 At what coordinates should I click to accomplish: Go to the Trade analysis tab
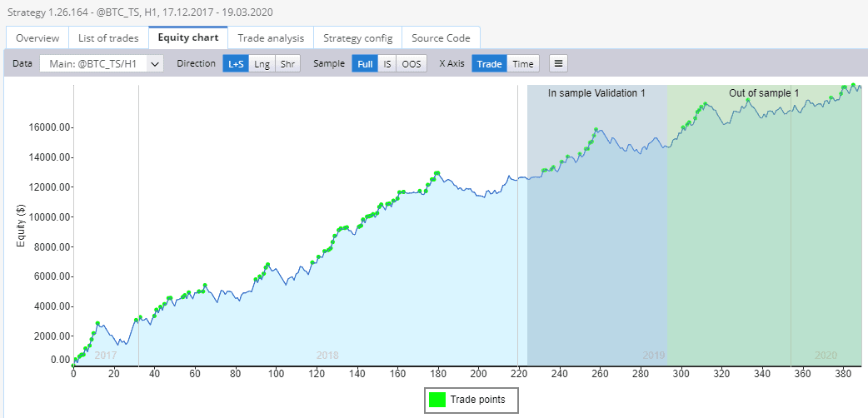click(x=271, y=38)
